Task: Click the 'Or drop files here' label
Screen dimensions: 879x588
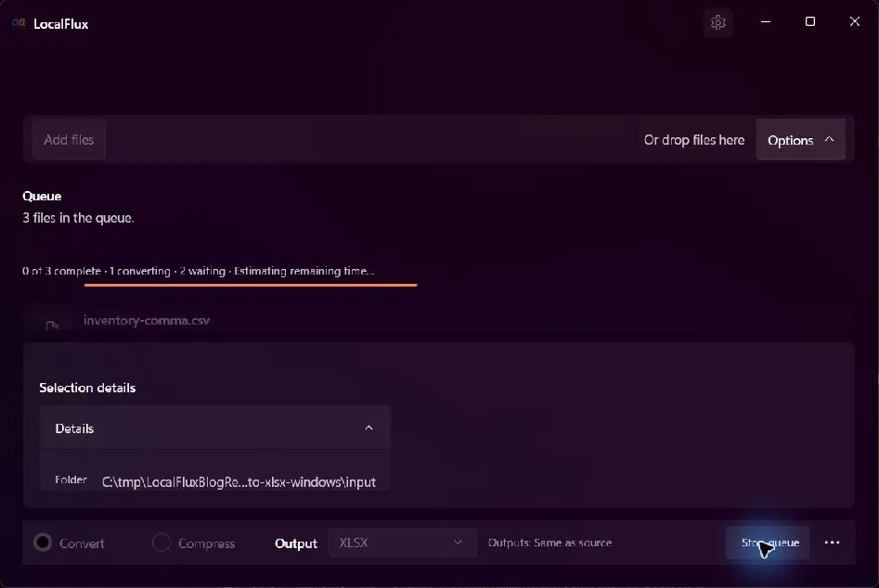Action: [x=694, y=140]
